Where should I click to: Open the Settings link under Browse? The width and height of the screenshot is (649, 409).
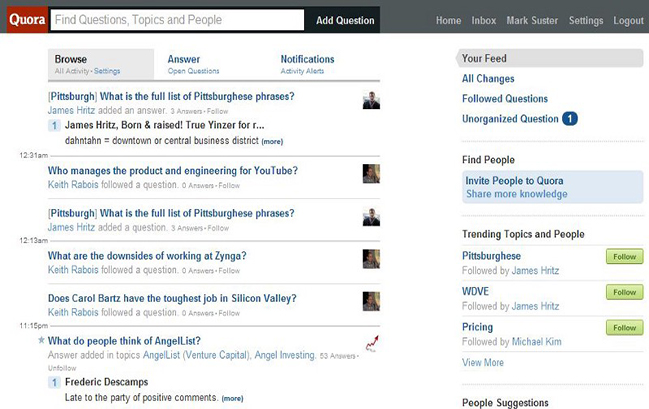(107, 71)
